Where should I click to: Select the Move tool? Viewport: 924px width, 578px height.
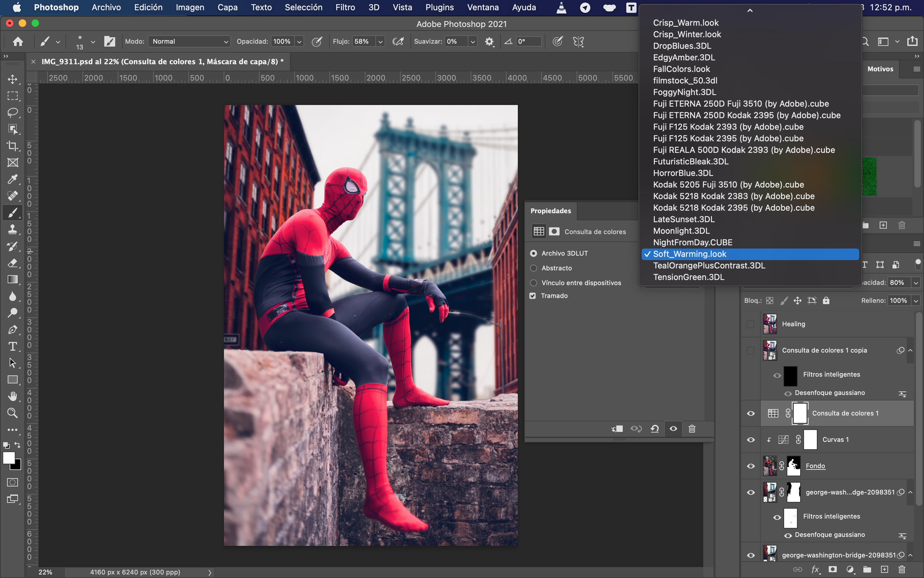click(x=13, y=79)
